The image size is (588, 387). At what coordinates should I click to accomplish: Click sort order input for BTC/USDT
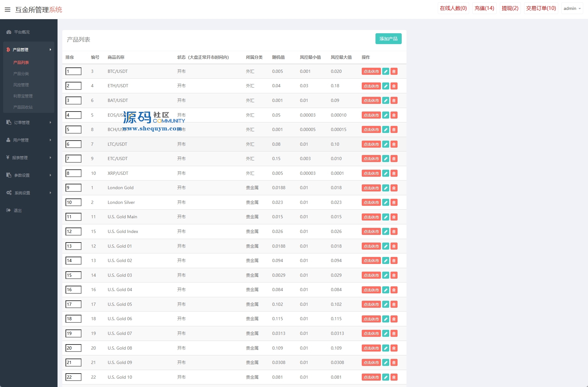(x=73, y=71)
